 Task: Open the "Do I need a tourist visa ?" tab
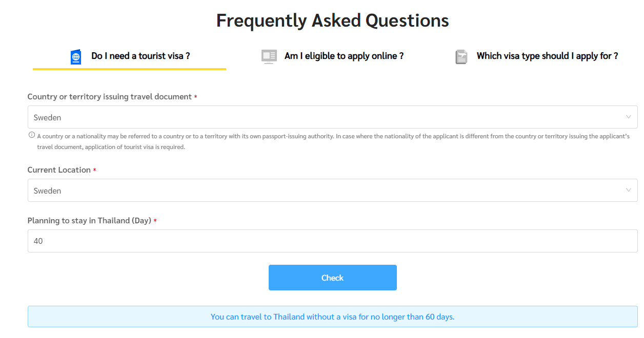coord(140,56)
